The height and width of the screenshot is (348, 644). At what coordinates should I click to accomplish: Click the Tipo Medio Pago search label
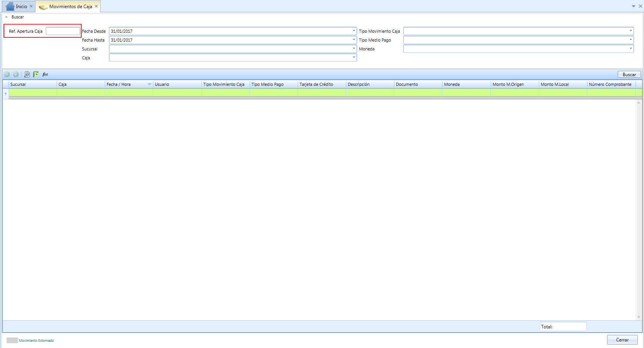[375, 40]
